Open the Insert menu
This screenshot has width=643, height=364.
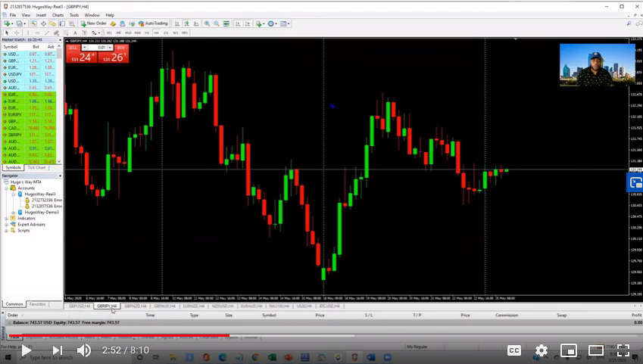pos(41,15)
